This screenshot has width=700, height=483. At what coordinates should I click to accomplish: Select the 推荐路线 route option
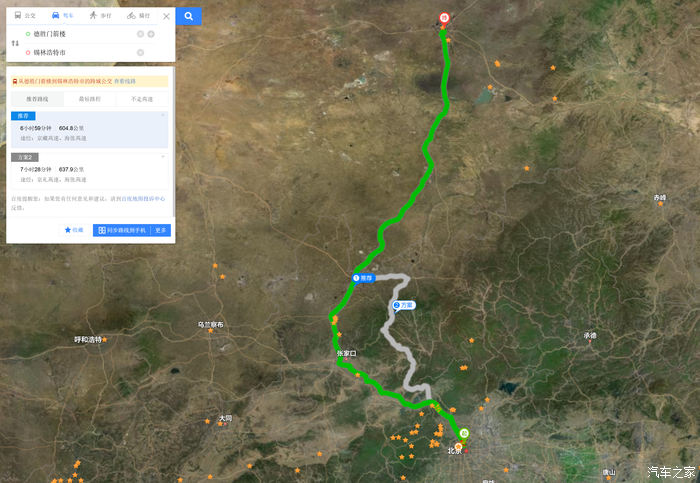click(x=37, y=99)
